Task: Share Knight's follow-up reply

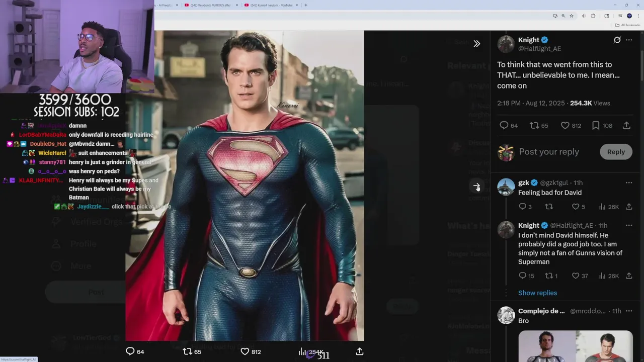Action: pos(629,276)
